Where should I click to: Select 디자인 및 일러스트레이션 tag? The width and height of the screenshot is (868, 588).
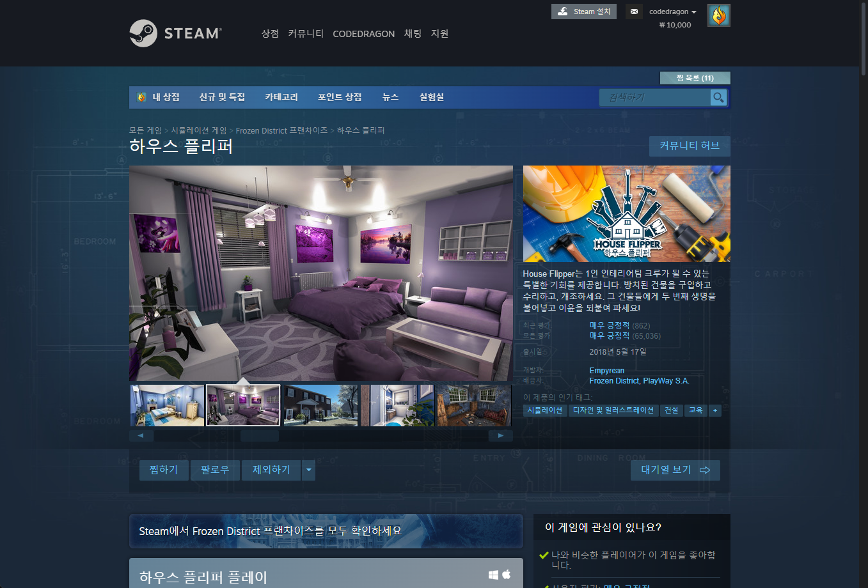point(613,410)
